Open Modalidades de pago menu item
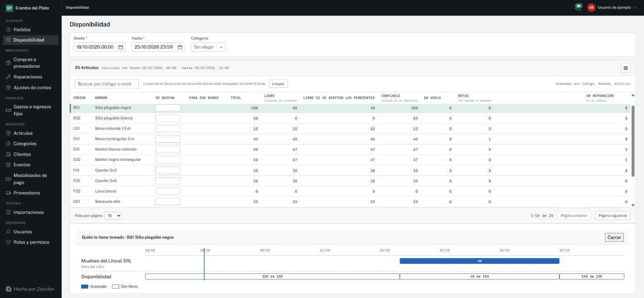The height and width of the screenshot is (298, 644). [x=30, y=179]
